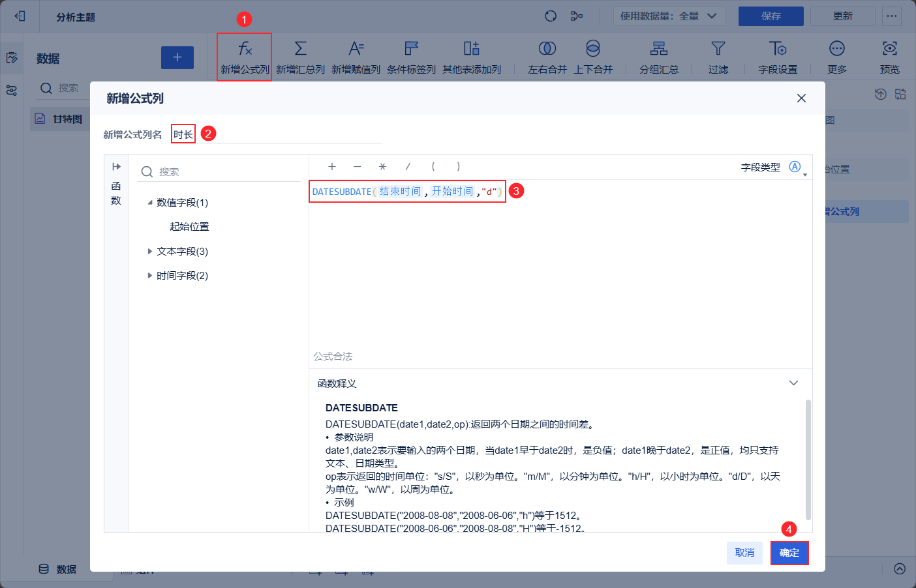Click the up-arrow circle icon at bottom right
The height and width of the screenshot is (588, 916).
tap(900, 568)
